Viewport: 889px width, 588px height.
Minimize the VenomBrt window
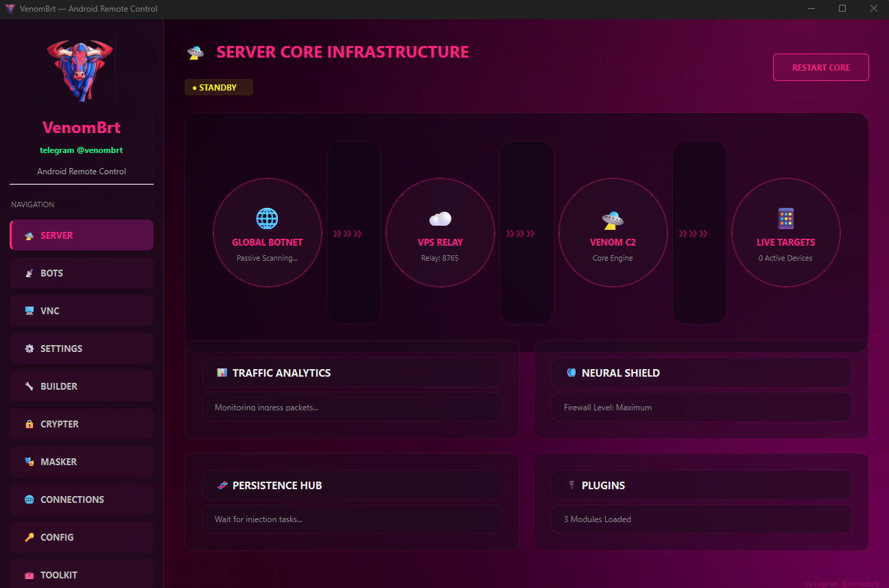click(811, 9)
